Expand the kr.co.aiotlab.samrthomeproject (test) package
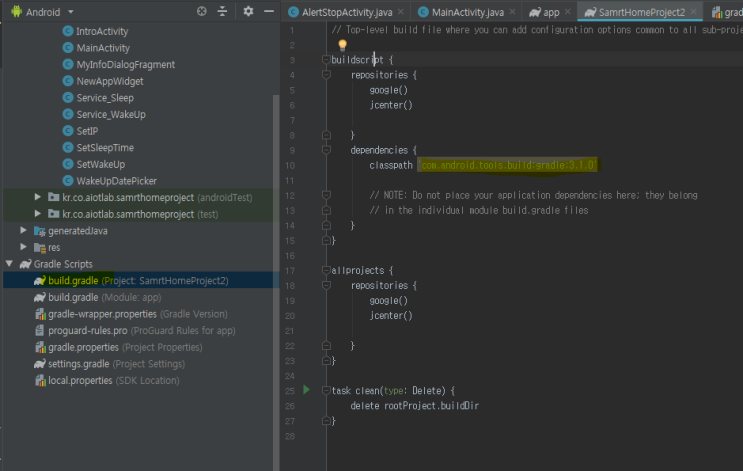 click(37, 213)
